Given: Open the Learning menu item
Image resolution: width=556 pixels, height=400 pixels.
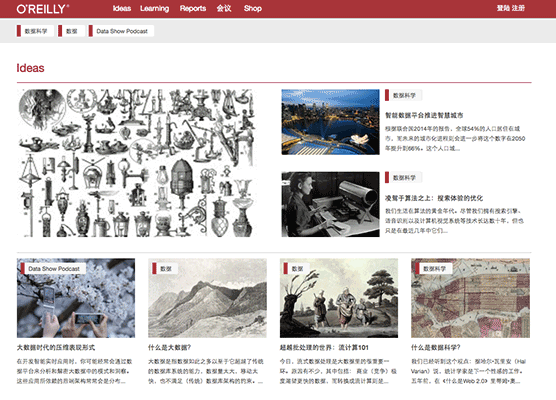Looking at the screenshot, I should tap(154, 9).
